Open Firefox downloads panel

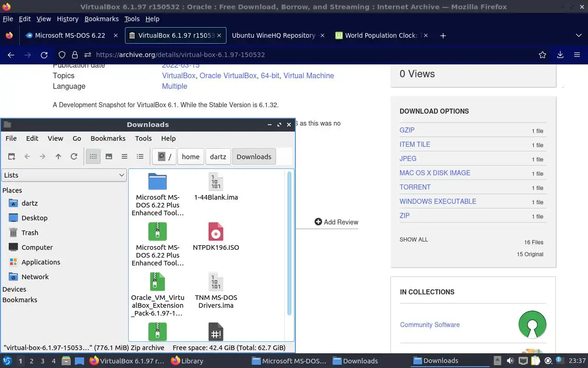pyautogui.click(x=560, y=55)
